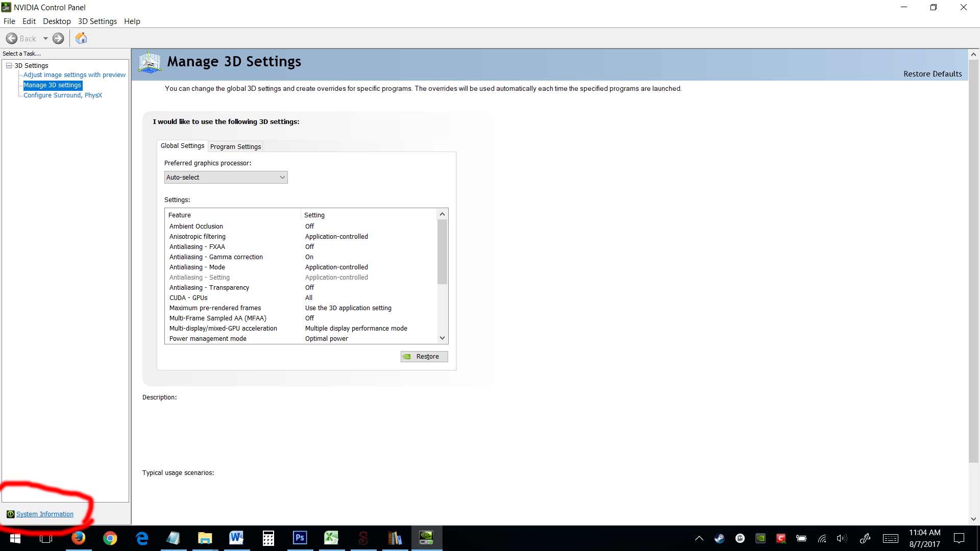Open Firefox from the taskbar
This screenshot has width=980, height=551.
point(78,538)
